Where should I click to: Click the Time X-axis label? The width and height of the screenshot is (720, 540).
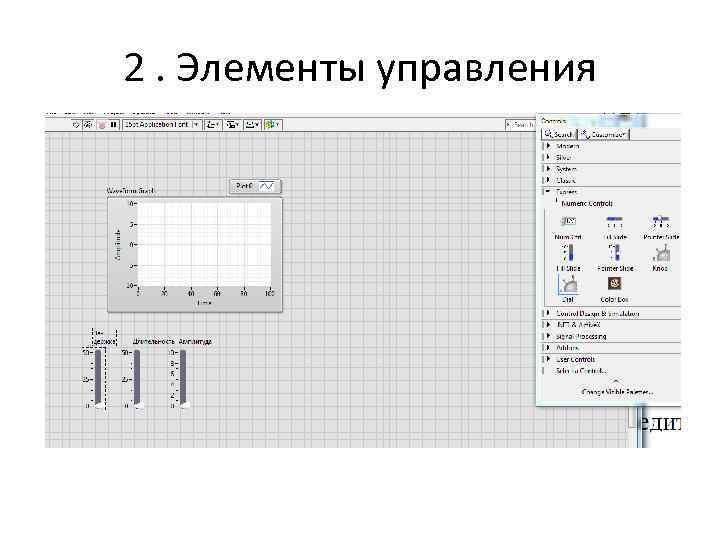tap(204, 303)
